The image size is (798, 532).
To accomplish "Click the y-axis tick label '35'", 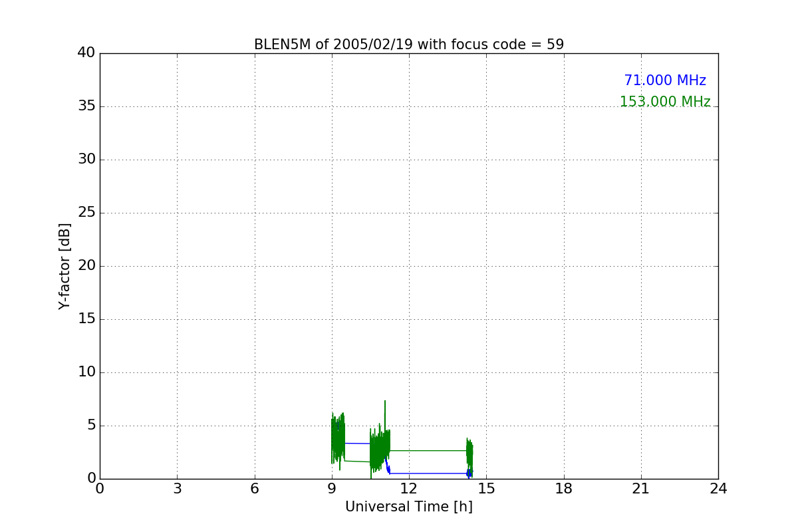I will tap(86, 106).
